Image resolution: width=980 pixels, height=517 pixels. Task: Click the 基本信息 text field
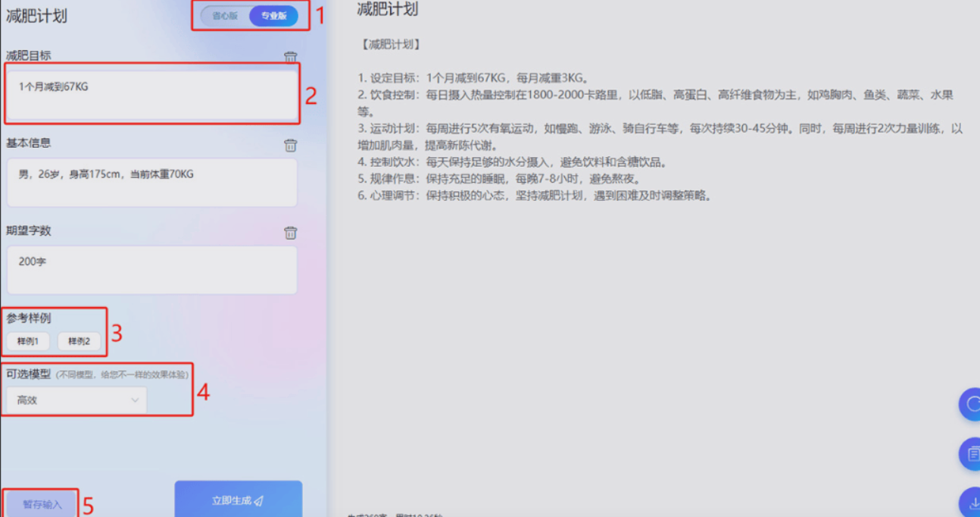click(151, 182)
